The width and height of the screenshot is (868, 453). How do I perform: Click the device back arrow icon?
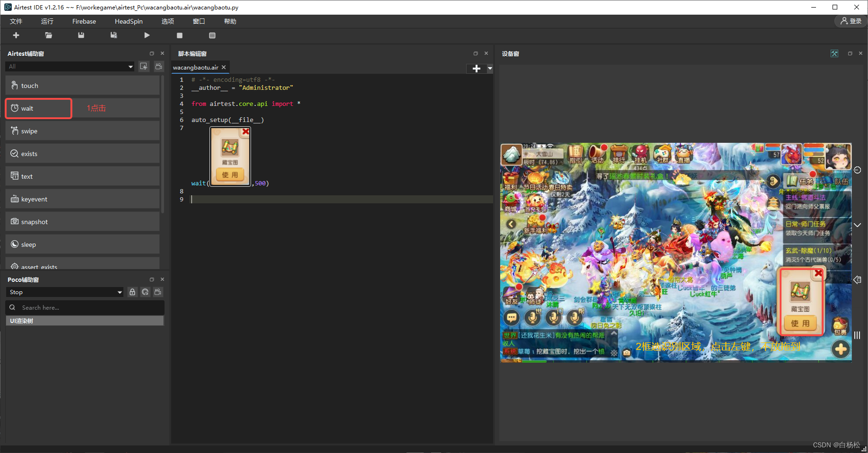point(857,280)
